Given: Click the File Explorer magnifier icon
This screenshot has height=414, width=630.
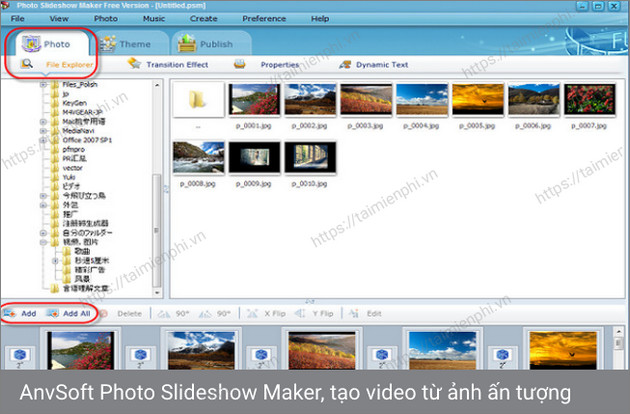Looking at the screenshot, I should 27,64.
